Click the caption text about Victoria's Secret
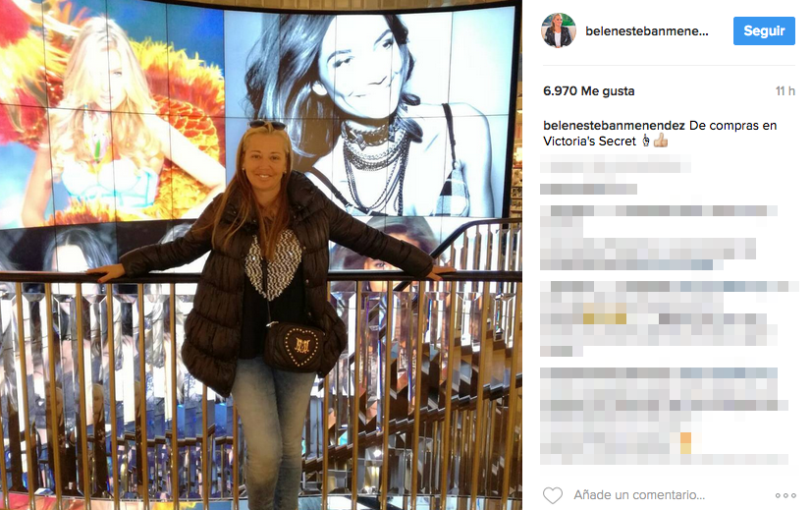The height and width of the screenshot is (510, 812). coord(660,134)
